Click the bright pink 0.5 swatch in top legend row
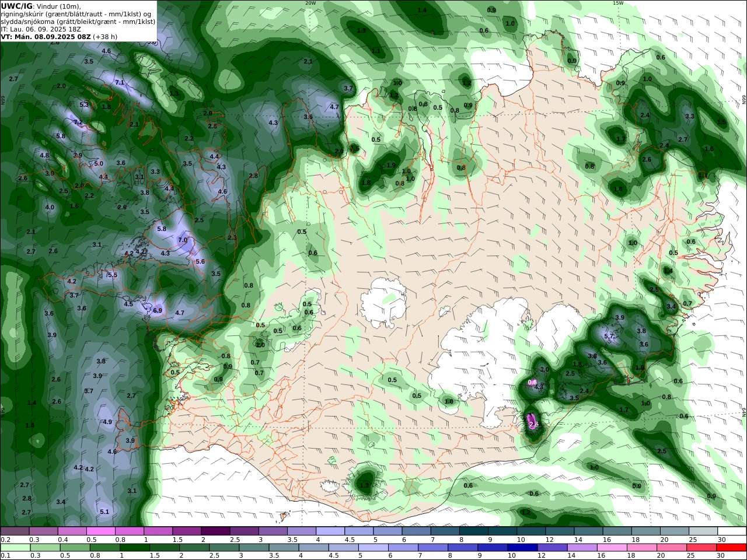 tap(100, 531)
